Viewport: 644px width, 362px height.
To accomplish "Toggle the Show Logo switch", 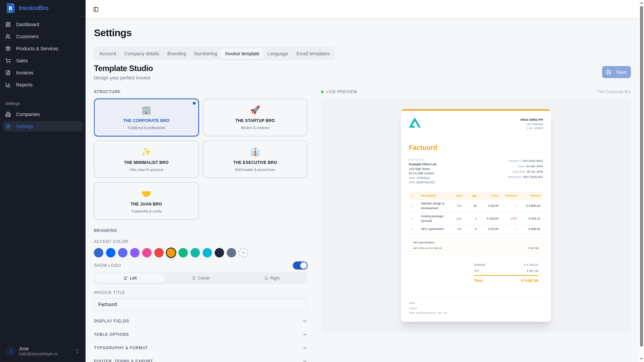I will click(x=300, y=265).
